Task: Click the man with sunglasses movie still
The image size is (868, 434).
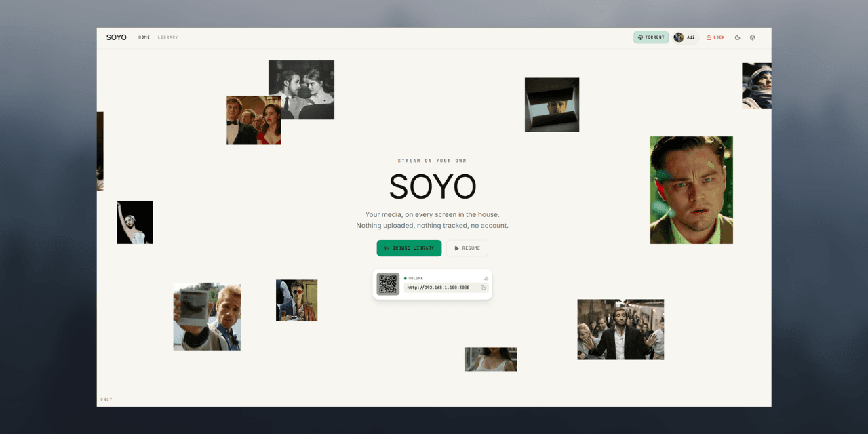Action: (296, 300)
